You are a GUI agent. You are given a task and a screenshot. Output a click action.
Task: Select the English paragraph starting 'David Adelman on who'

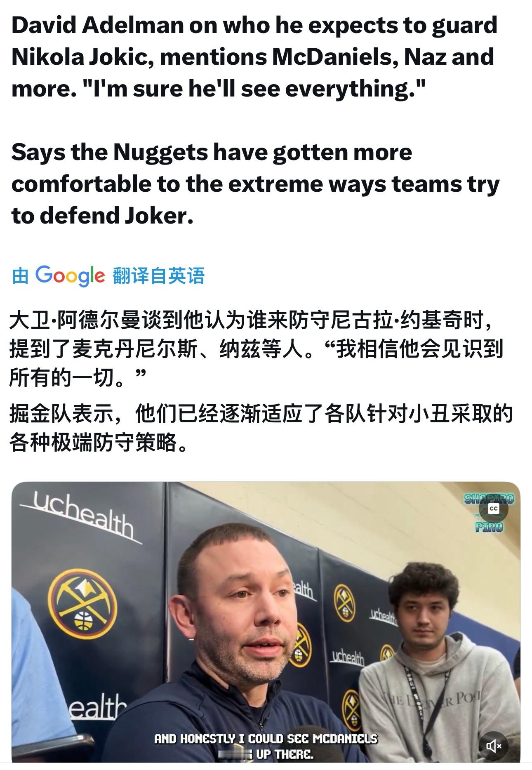[x=254, y=57]
